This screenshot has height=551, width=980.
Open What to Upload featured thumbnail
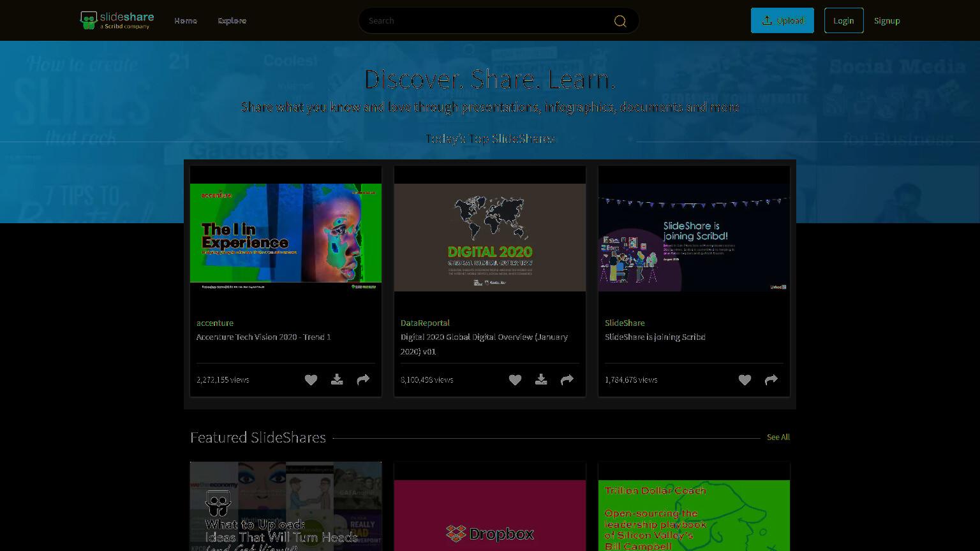286,507
